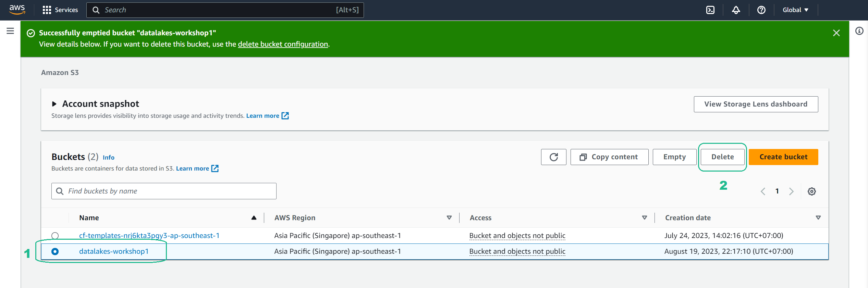
Task: Click the AWS Region column header
Action: 295,218
